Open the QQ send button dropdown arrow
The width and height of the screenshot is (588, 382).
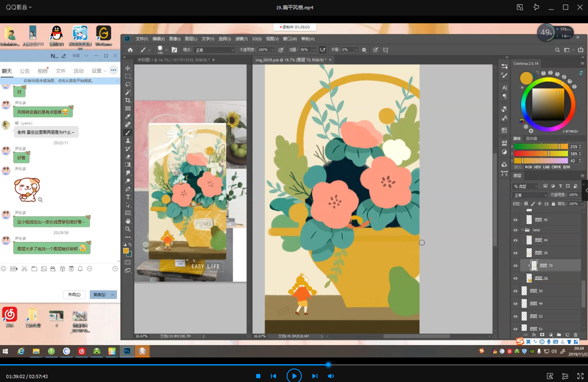(112, 294)
